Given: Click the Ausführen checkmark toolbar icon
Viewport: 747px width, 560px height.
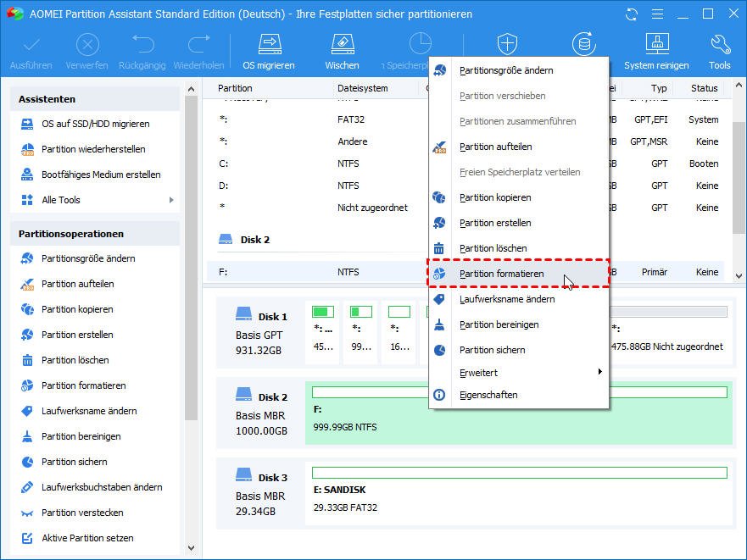Looking at the screenshot, I should click(31, 45).
